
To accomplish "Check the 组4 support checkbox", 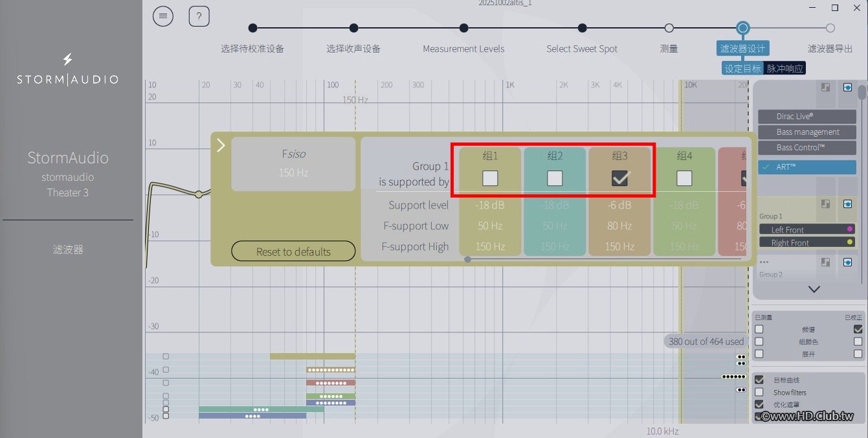I will (684, 178).
